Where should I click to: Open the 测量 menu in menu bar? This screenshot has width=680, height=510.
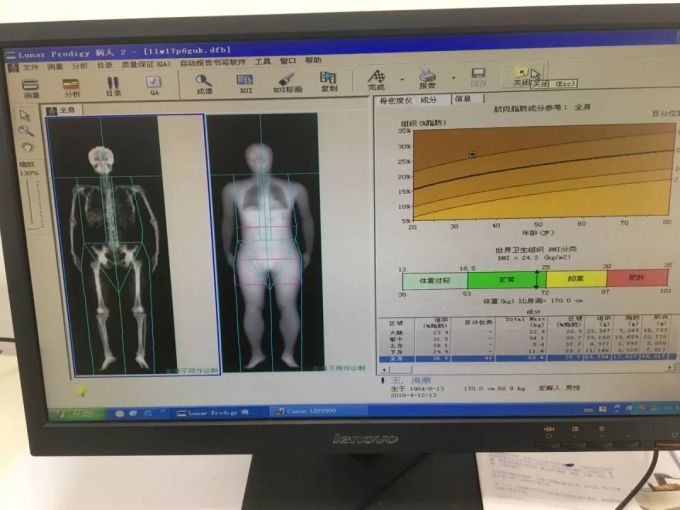tap(55, 66)
